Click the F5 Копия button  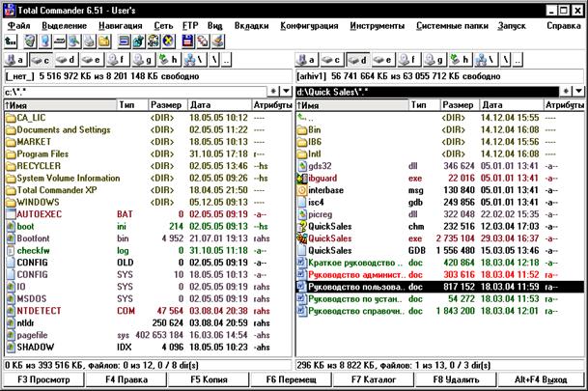[209, 379]
